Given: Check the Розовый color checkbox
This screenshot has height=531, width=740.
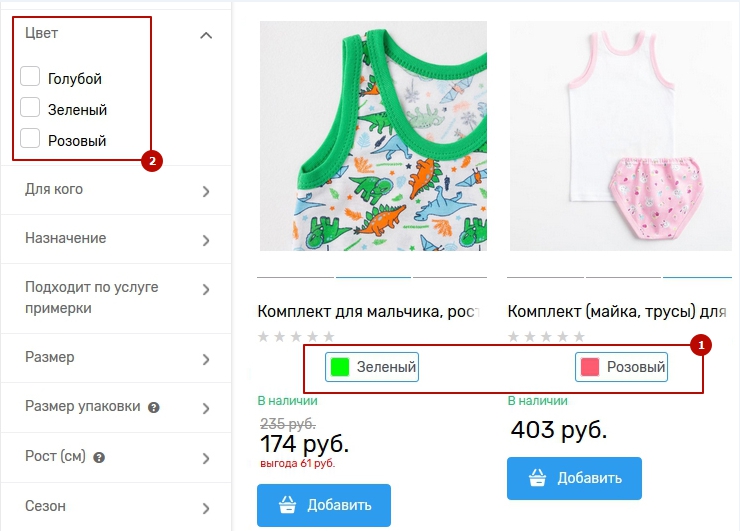Looking at the screenshot, I should (x=30, y=139).
